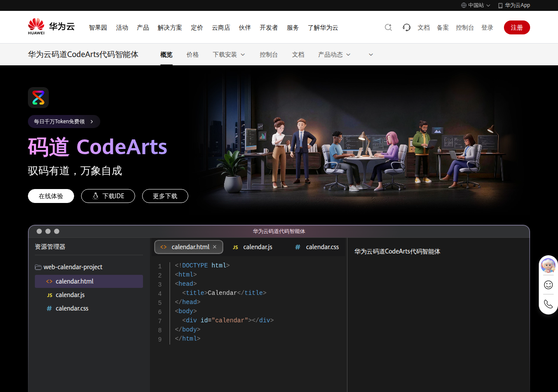This screenshot has height=392, width=558.
Task: Open the 价格 tab
Action: [x=193, y=54]
